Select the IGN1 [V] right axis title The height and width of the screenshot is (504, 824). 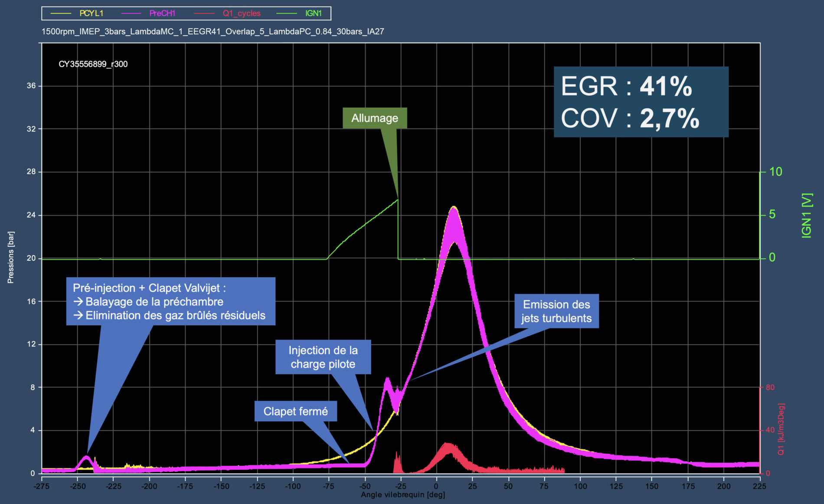(806, 216)
